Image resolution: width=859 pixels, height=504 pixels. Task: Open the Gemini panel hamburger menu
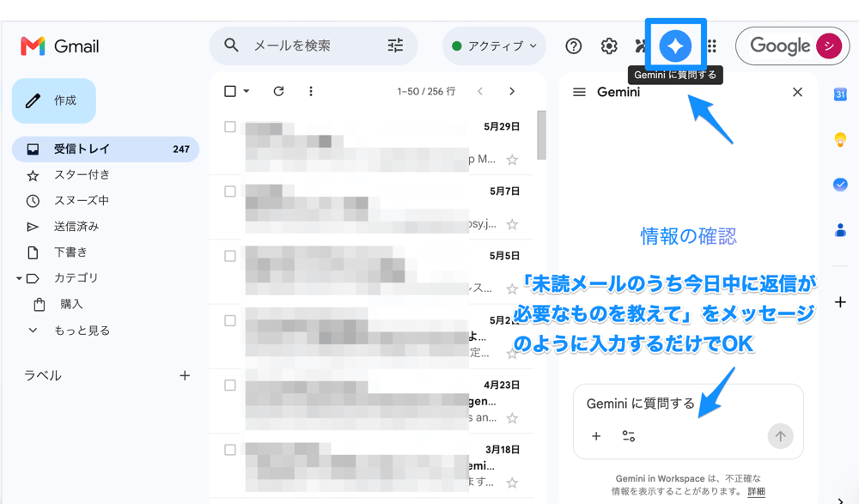click(579, 92)
